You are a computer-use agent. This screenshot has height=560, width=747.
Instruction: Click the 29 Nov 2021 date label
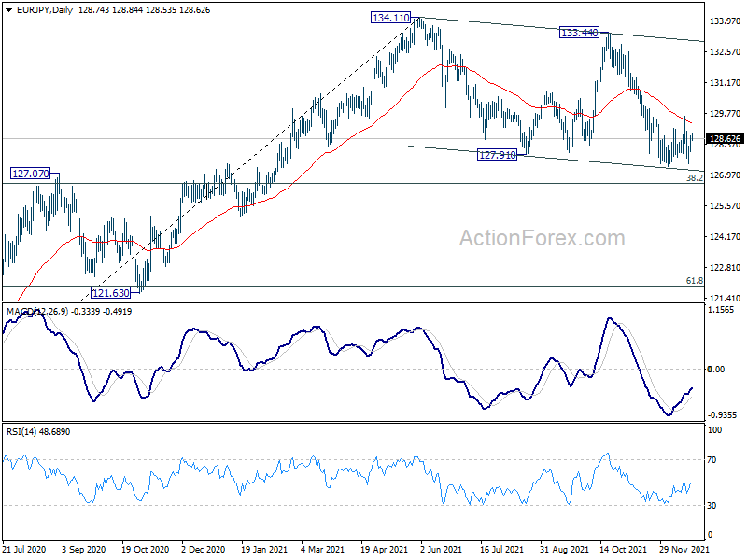coord(684,550)
